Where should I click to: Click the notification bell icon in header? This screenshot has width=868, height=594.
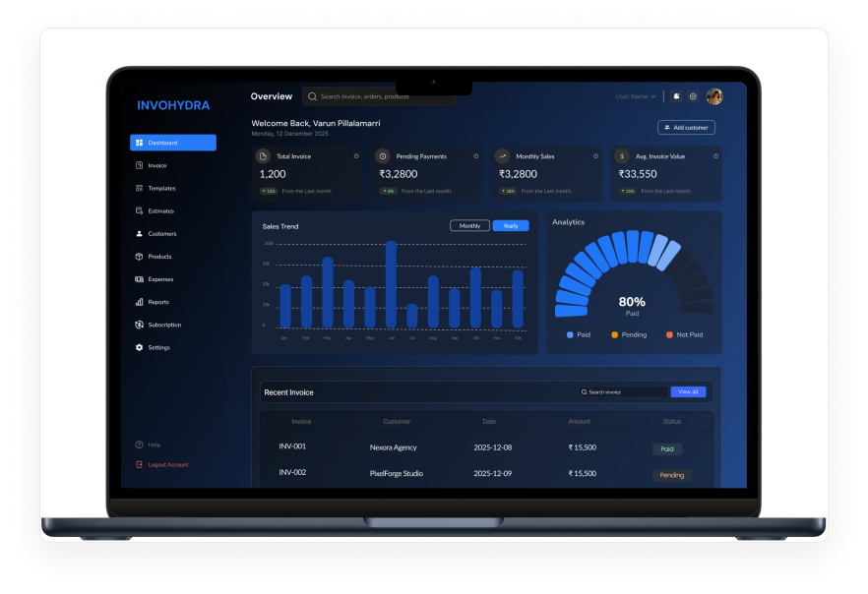click(676, 96)
